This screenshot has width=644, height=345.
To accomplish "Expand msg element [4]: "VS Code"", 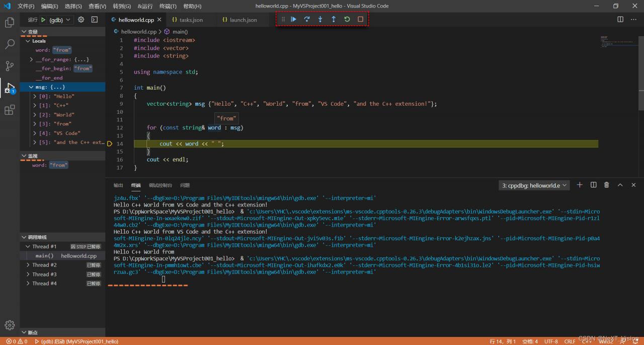I will point(35,133).
